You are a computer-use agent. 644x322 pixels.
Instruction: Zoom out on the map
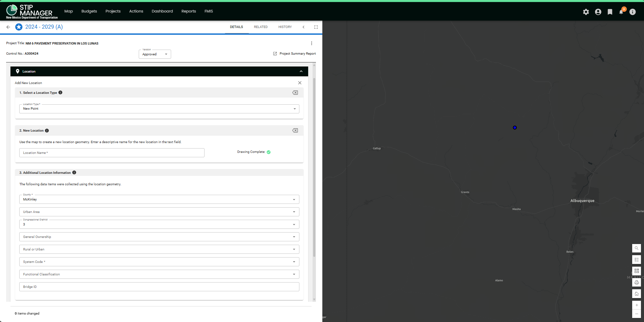pyautogui.click(x=637, y=314)
